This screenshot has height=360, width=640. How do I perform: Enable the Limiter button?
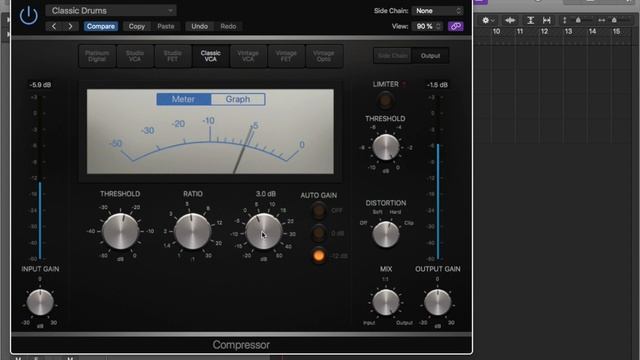pyautogui.click(x=385, y=100)
